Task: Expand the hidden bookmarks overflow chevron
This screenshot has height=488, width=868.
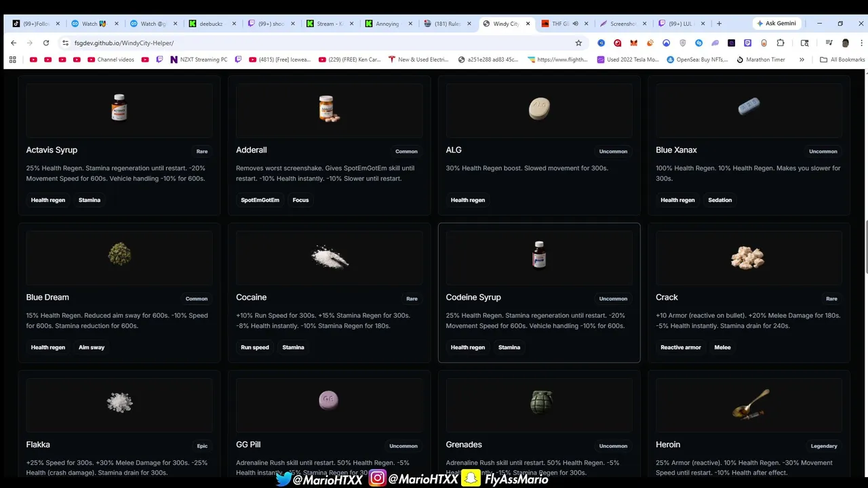Action: [x=802, y=60]
